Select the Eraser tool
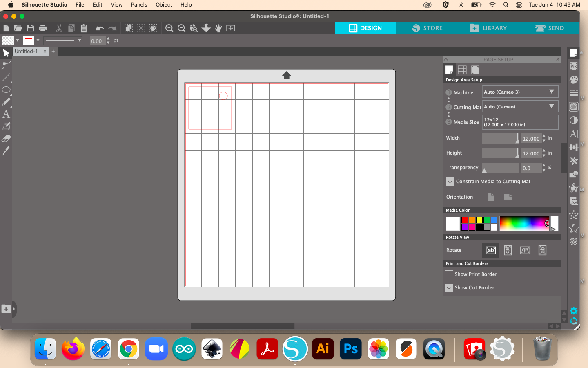 pos(6,139)
